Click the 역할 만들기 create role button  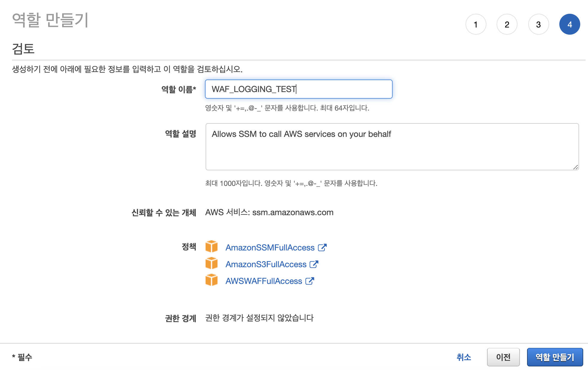tap(555, 357)
